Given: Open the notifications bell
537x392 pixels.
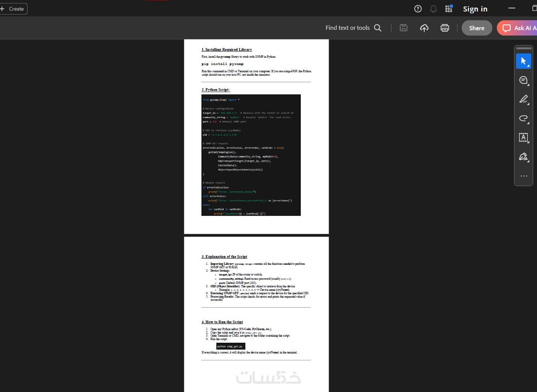Looking at the screenshot, I should tap(433, 9).
